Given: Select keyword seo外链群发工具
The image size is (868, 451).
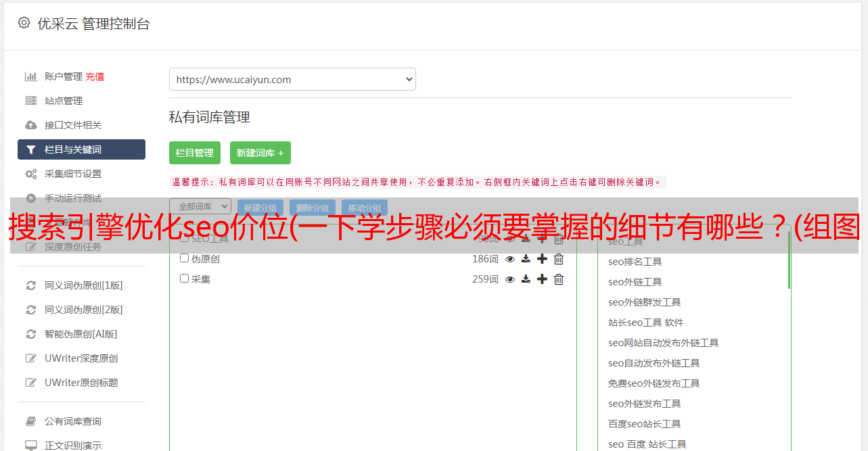Looking at the screenshot, I should (644, 302).
